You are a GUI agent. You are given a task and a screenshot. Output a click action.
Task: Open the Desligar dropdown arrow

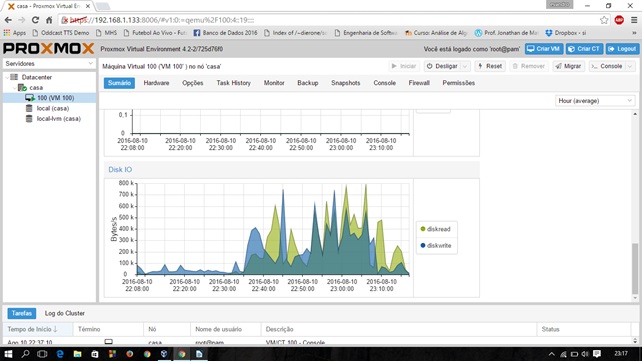465,66
